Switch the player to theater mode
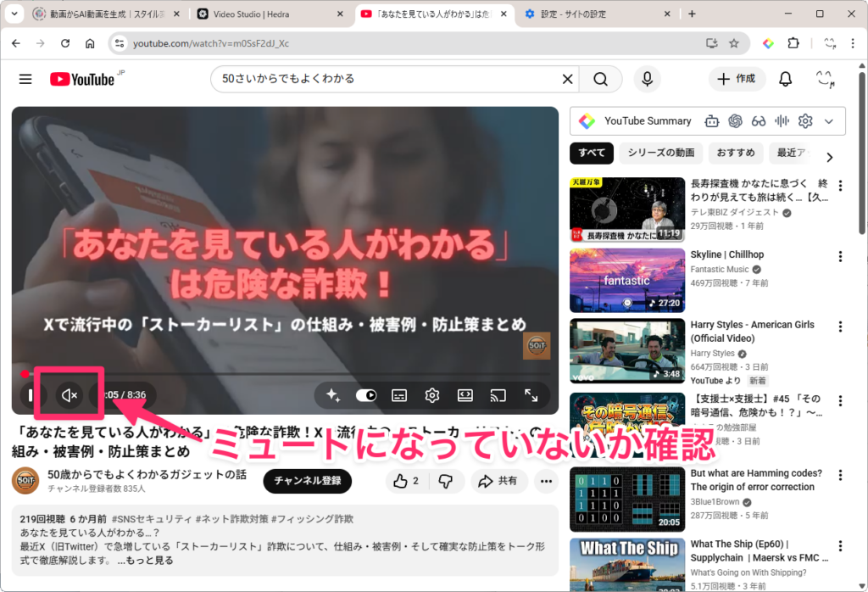 465,395
